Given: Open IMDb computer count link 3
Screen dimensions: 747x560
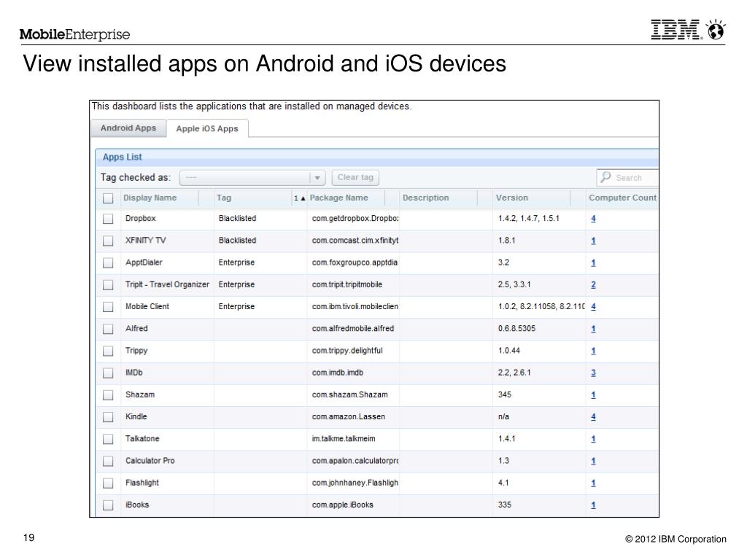Looking at the screenshot, I should [593, 373].
